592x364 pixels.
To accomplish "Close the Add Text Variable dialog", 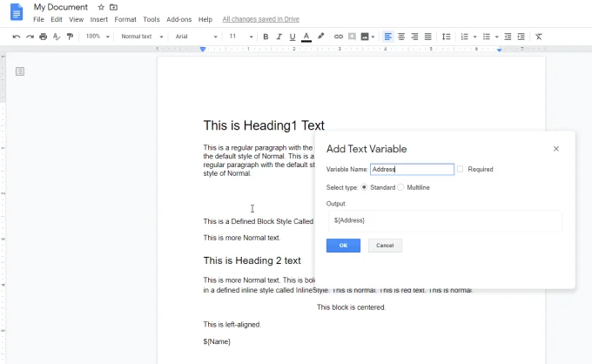I will [556, 149].
